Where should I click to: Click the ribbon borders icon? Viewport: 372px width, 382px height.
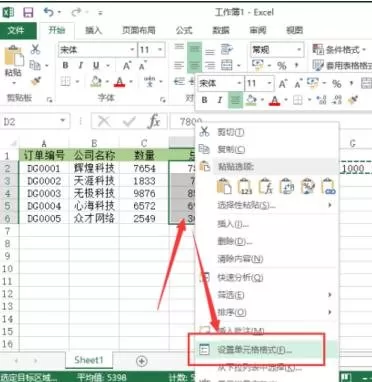[66, 81]
